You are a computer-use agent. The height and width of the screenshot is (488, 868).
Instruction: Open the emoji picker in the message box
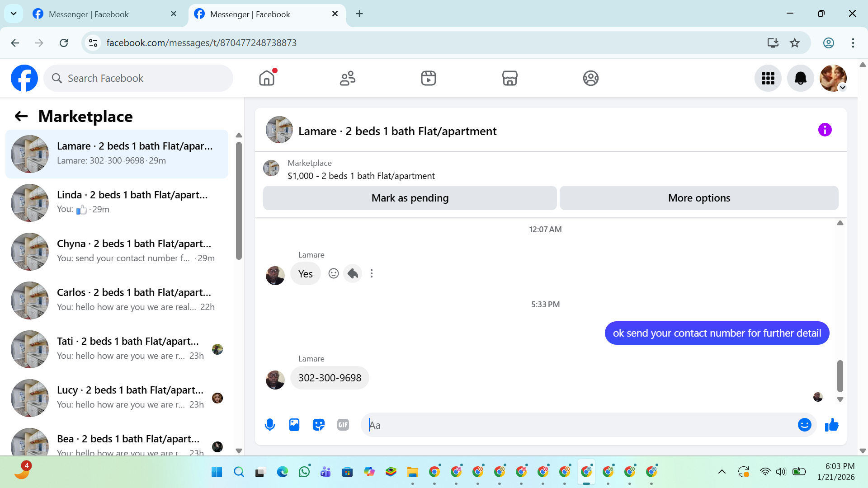point(804,425)
